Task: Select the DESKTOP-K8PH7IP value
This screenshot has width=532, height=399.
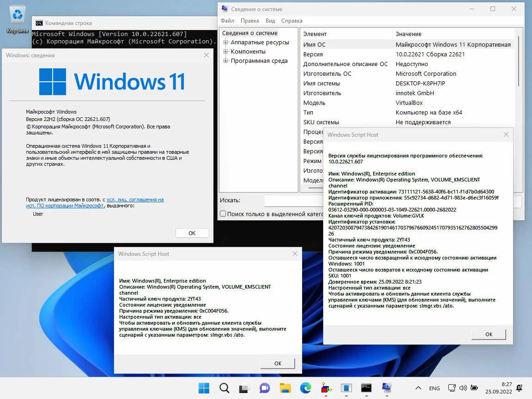Action: (420, 84)
